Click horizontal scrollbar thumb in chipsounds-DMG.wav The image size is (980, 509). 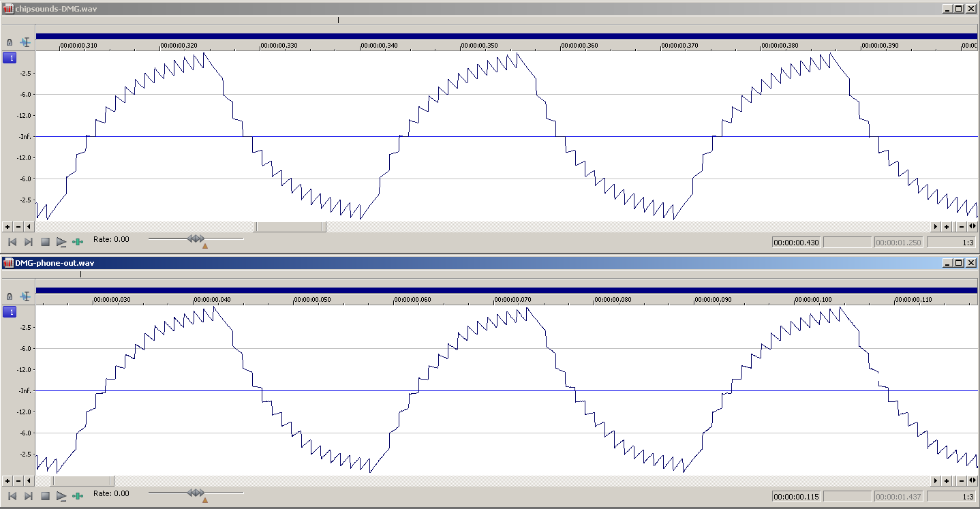[x=290, y=227]
